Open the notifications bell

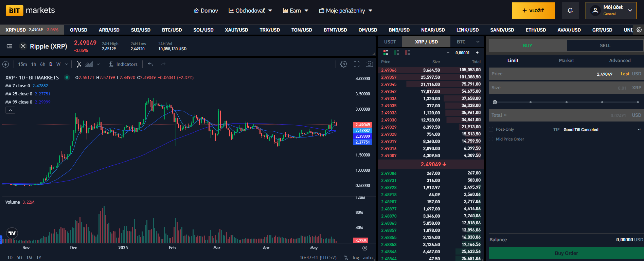[570, 11]
